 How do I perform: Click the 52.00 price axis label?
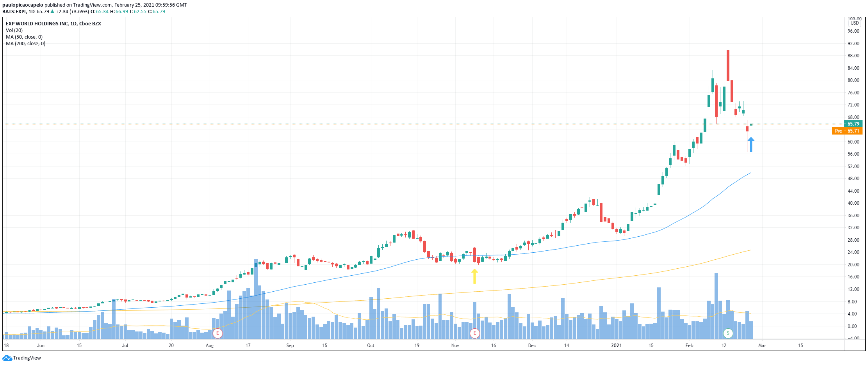tap(853, 167)
